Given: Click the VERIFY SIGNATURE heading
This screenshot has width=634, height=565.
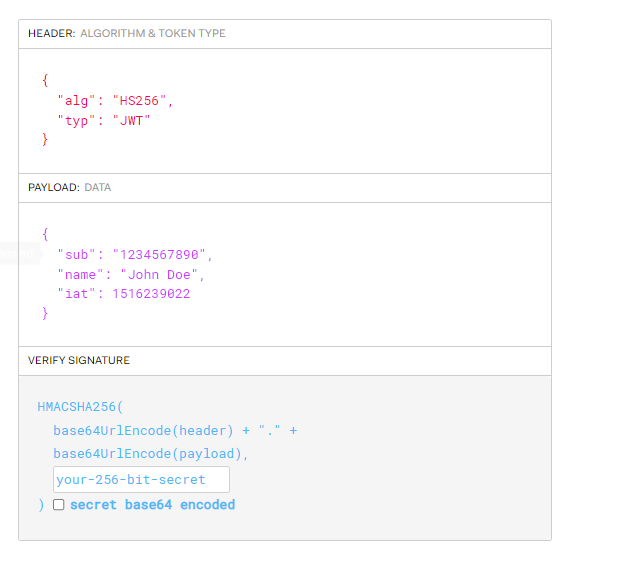Looking at the screenshot, I should pos(78,360).
